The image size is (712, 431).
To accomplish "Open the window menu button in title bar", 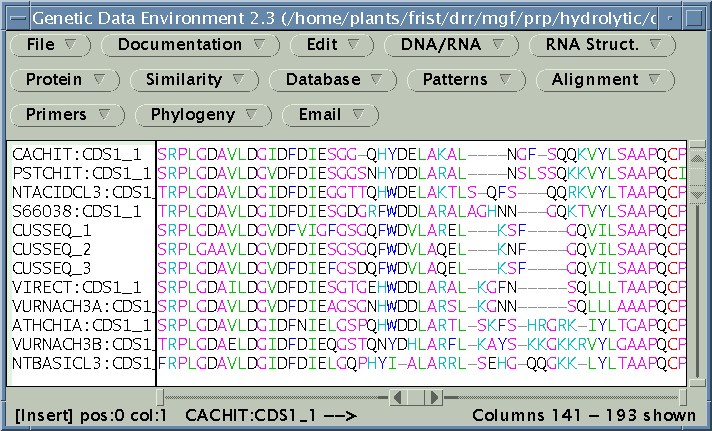I will click(x=19, y=19).
